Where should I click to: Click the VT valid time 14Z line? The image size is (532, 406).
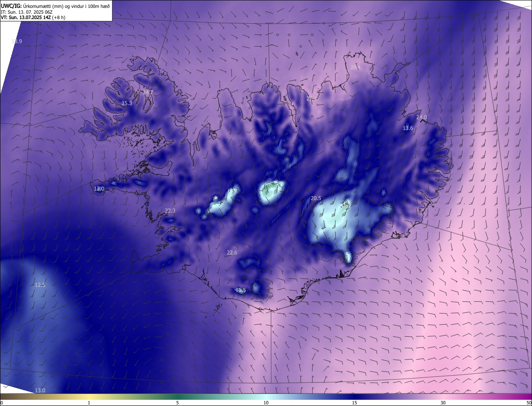33,17
